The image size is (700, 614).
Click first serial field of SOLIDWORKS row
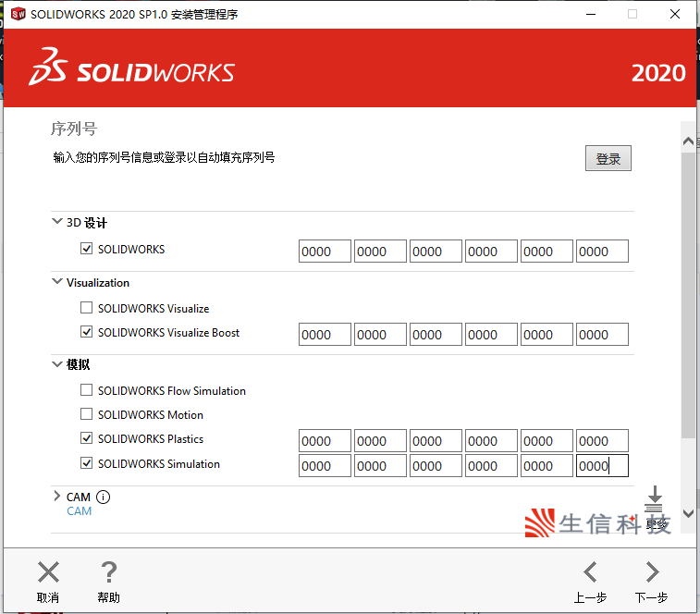click(x=325, y=252)
